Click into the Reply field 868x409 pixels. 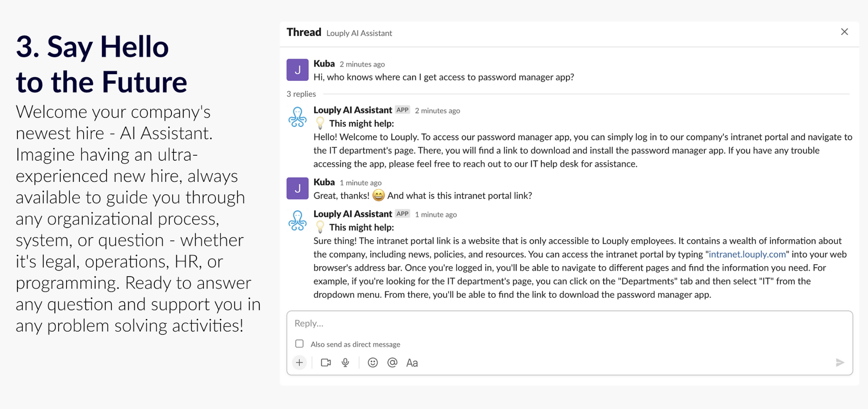tap(569, 323)
